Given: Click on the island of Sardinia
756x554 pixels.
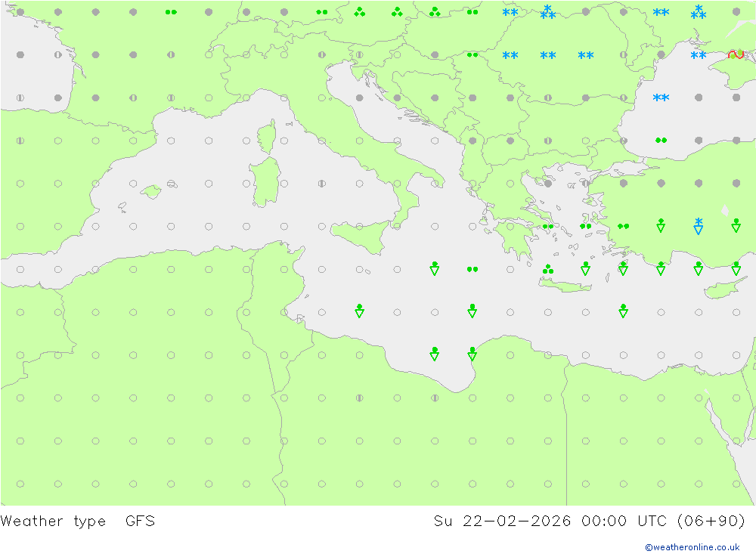Looking at the screenshot, I should [x=265, y=183].
